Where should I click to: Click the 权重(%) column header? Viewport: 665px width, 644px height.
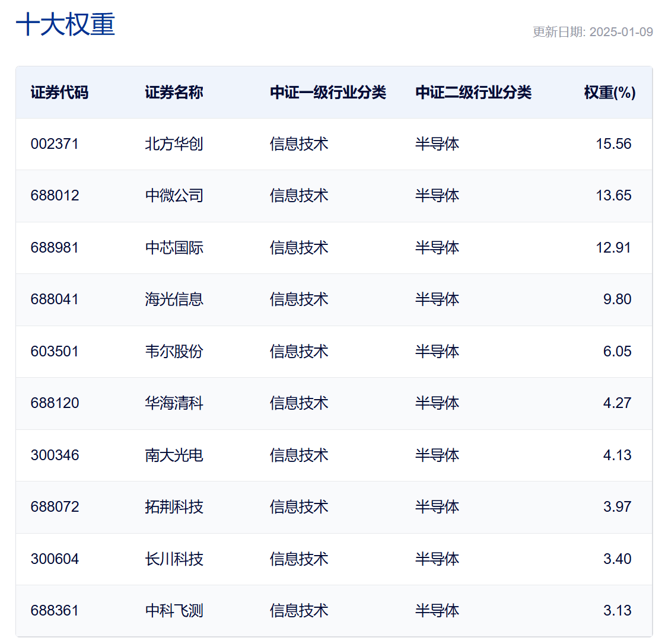(609, 93)
